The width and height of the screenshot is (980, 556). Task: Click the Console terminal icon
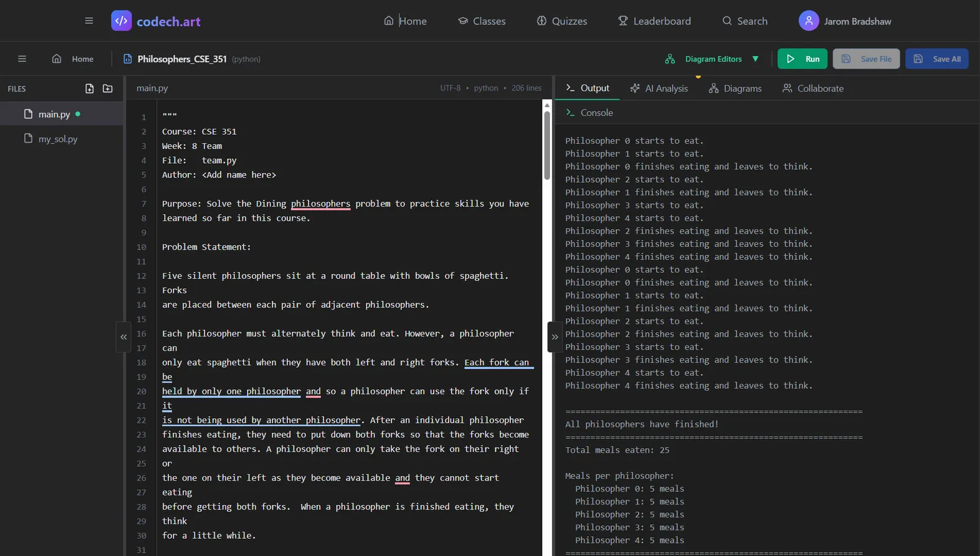click(570, 113)
